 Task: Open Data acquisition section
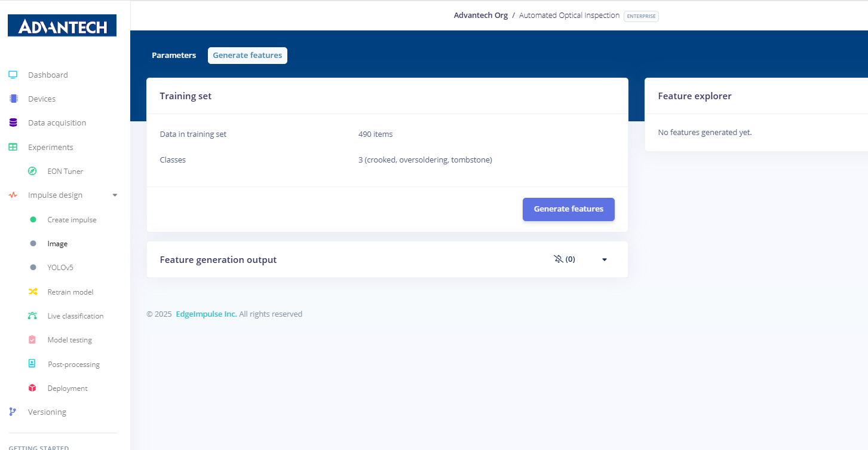click(57, 123)
